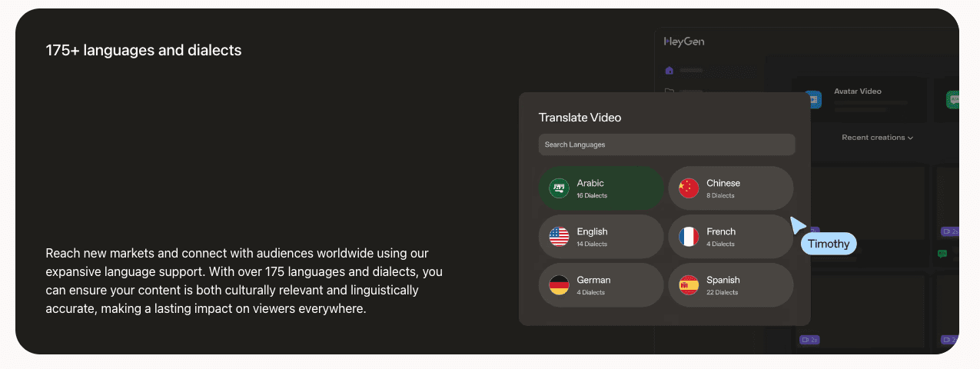Click the Timothy cursor label
980x369 pixels.
tap(829, 244)
